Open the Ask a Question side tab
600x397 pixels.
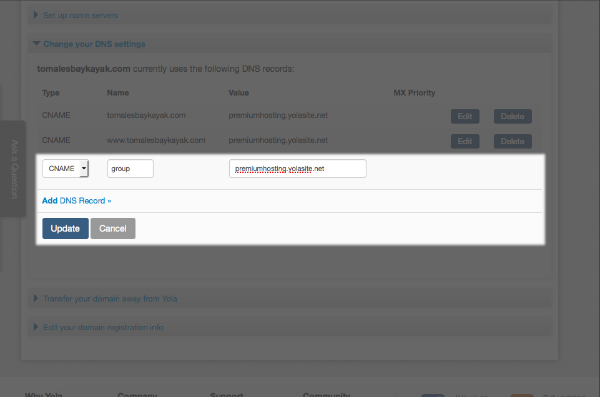click(14, 169)
